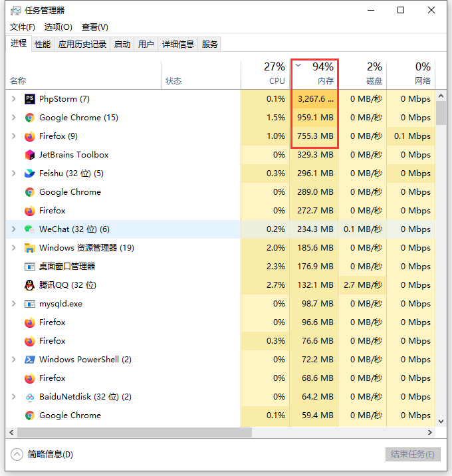Sort by the 状态 column header
The height and width of the screenshot is (476, 452).
(x=201, y=74)
